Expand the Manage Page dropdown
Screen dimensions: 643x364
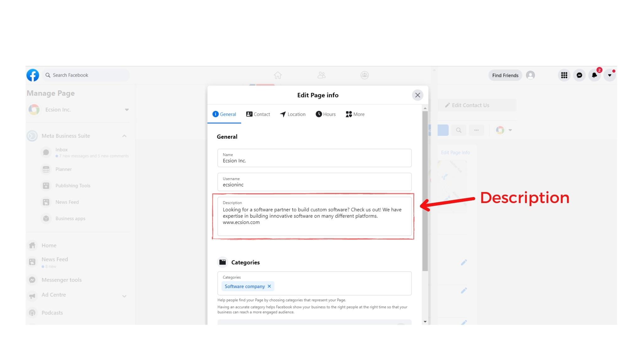coord(126,110)
